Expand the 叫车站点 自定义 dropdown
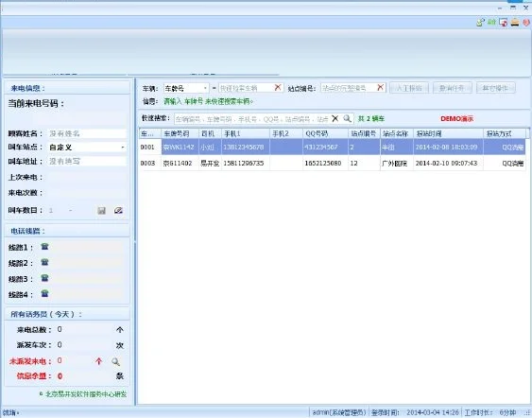The height and width of the screenshot is (418, 532). point(123,148)
